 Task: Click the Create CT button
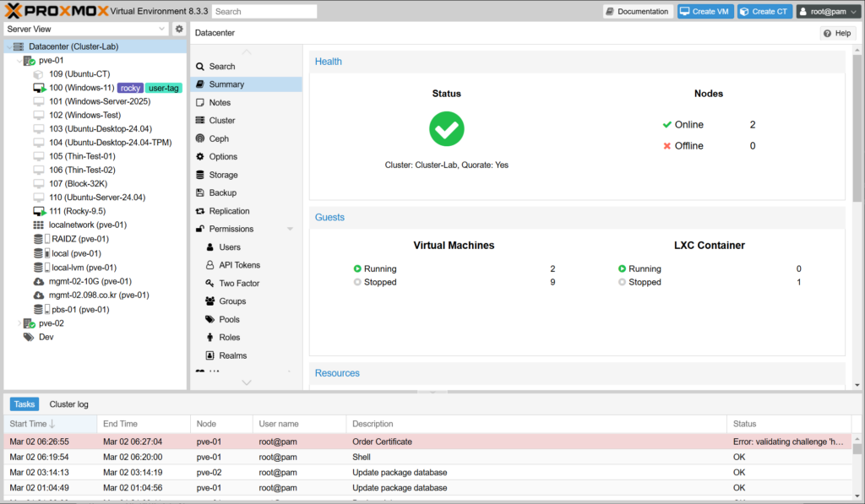[764, 12]
